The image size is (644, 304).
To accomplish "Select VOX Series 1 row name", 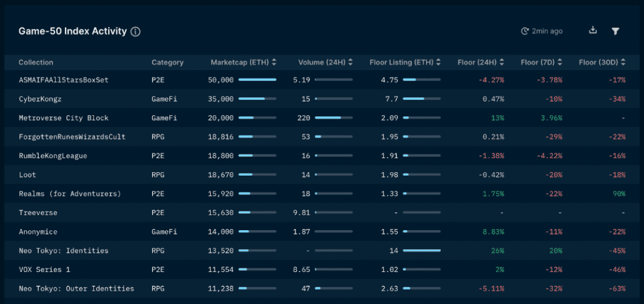I will pos(44,270).
